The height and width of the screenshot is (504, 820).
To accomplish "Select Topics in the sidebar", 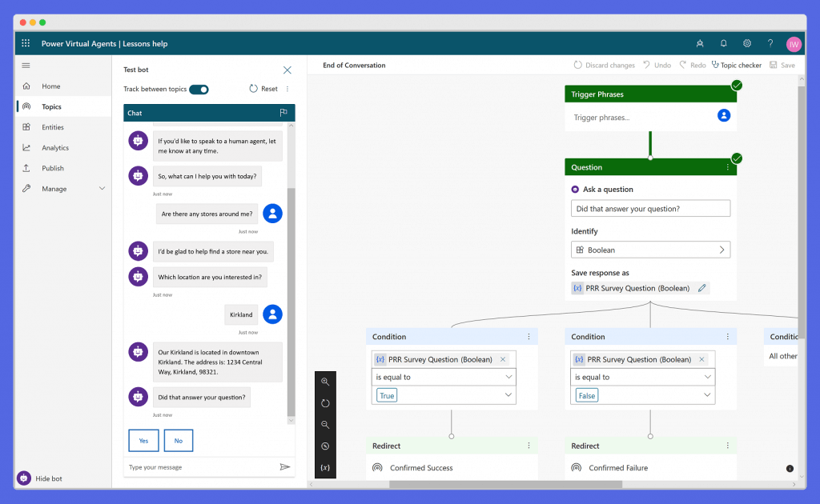I will pyautogui.click(x=64, y=106).
